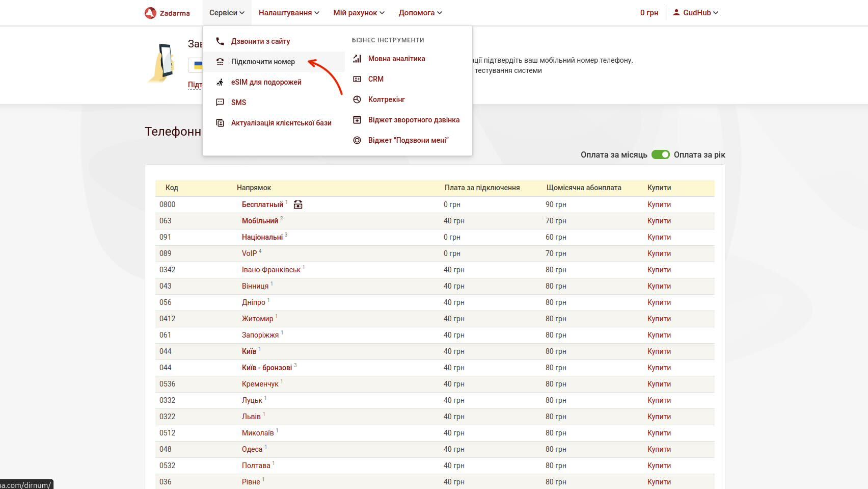
Task: Click the 0 грн balance link
Action: [x=649, y=13]
